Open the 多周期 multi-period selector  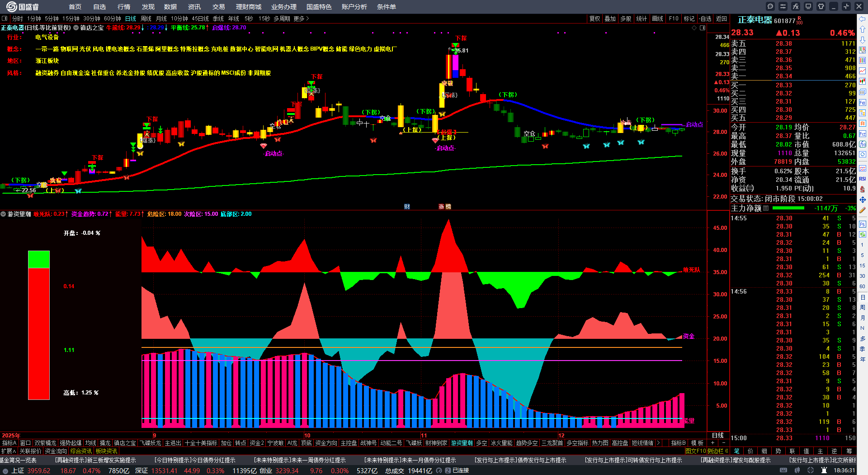pyautogui.click(x=282, y=19)
